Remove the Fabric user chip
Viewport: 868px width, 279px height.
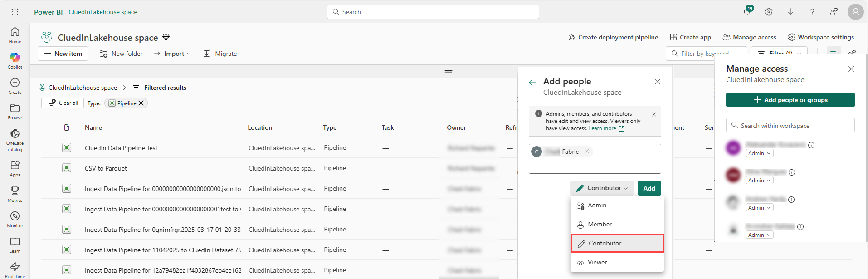tap(587, 152)
